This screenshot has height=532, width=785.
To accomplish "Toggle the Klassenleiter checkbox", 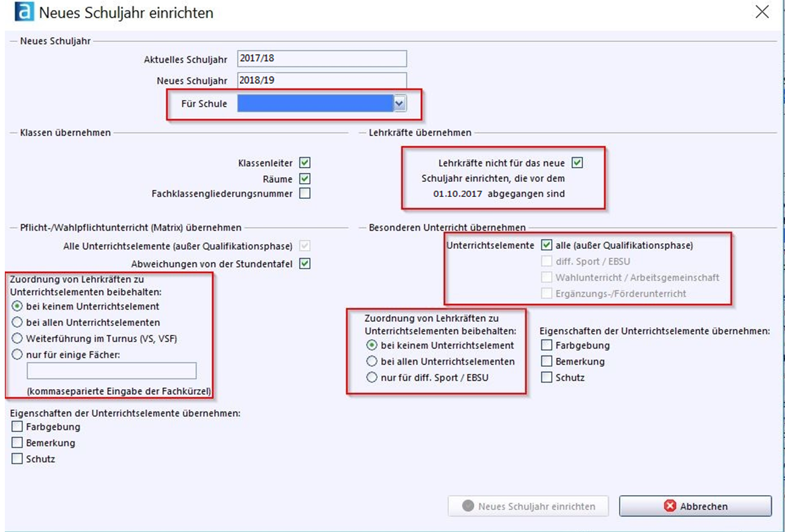I will pyautogui.click(x=305, y=163).
